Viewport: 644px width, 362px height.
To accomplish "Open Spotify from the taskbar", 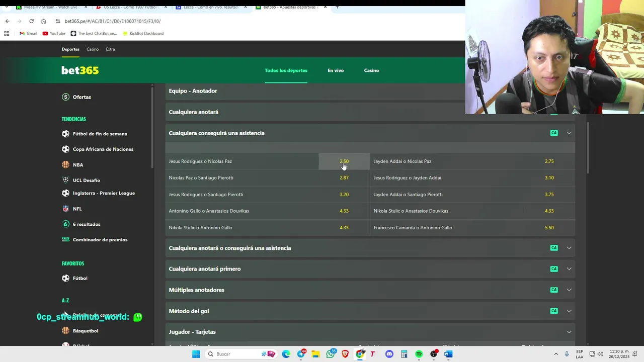I will [419, 354].
